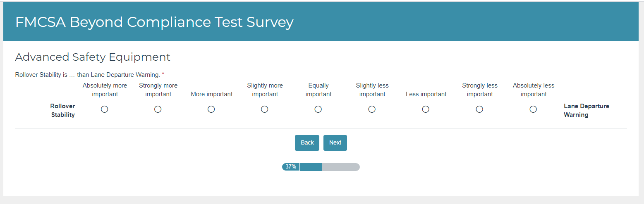The width and height of the screenshot is (644, 204).
Task: Click the FMCSA Beyond Compliance Test Survey title
Action: click(154, 22)
